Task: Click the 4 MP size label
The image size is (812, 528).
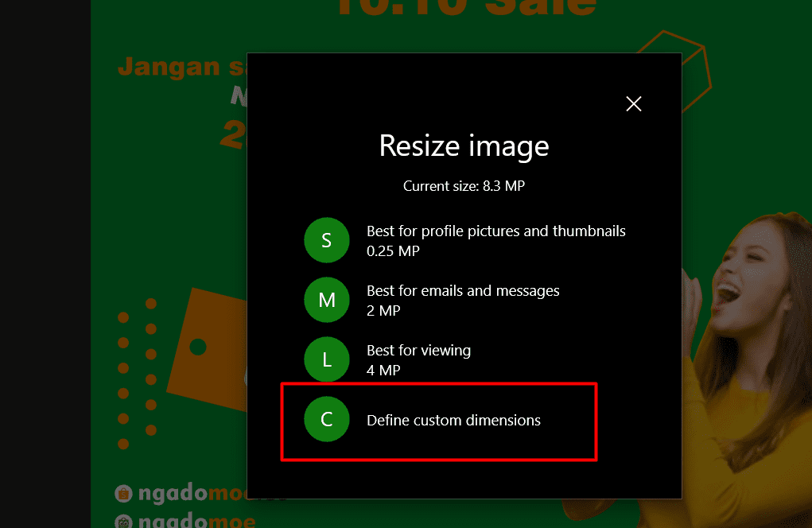Action: click(383, 371)
